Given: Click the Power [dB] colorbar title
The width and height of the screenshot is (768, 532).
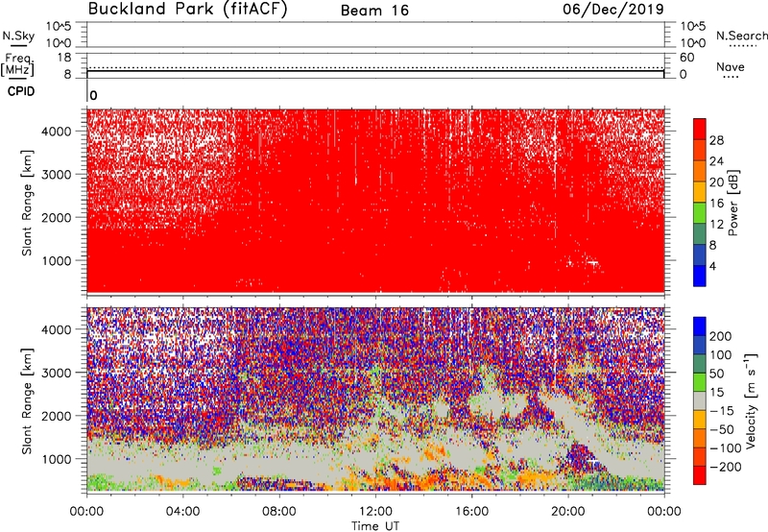Looking at the screenshot, I should click(733, 203).
